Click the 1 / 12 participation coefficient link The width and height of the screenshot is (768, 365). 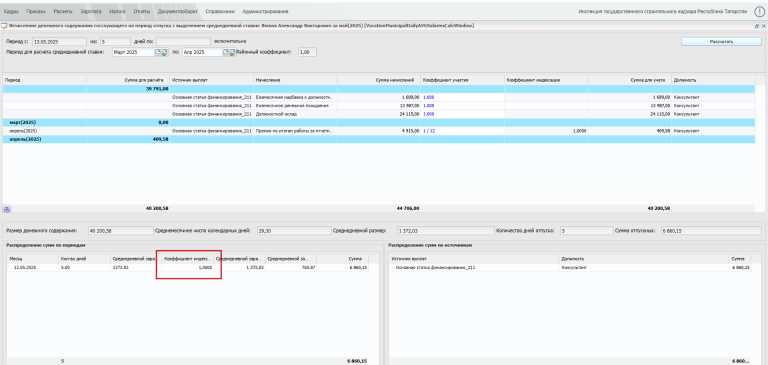430,131
